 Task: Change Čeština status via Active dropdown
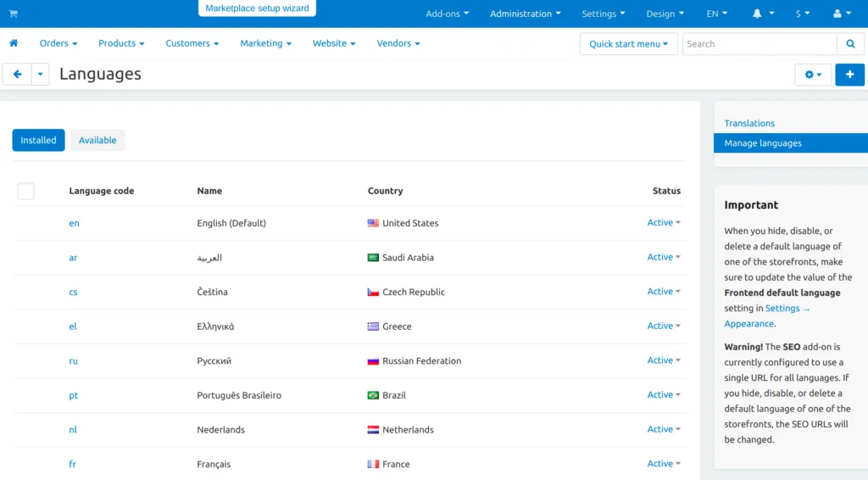pos(664,291)
